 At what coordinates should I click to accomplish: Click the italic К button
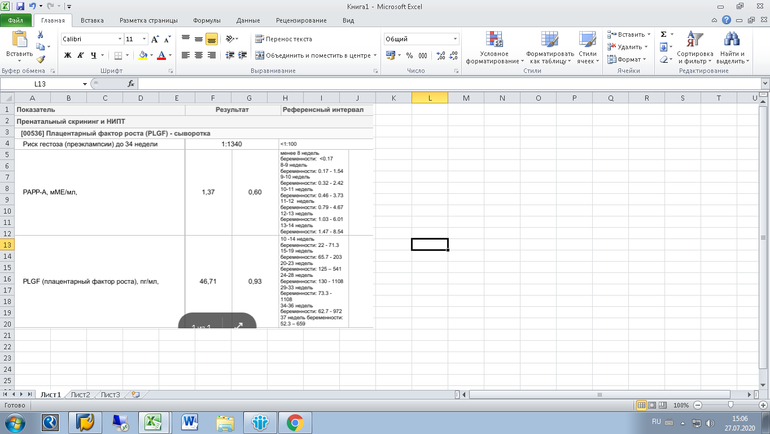(x=81, y=56)
